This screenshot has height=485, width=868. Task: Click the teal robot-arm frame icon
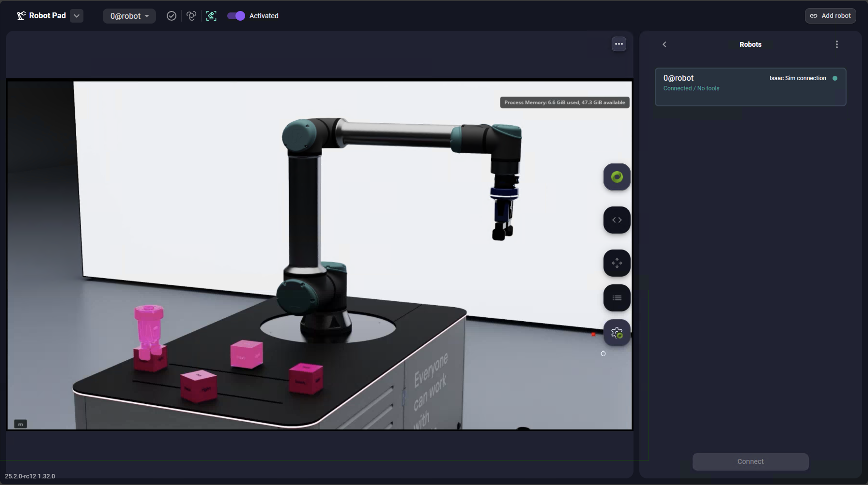tap(211, 16)
